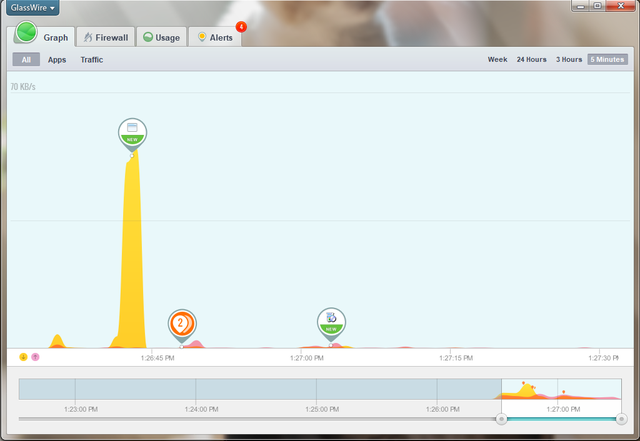
Task: Click the right timeline slider handle
Action: (621, 419)
